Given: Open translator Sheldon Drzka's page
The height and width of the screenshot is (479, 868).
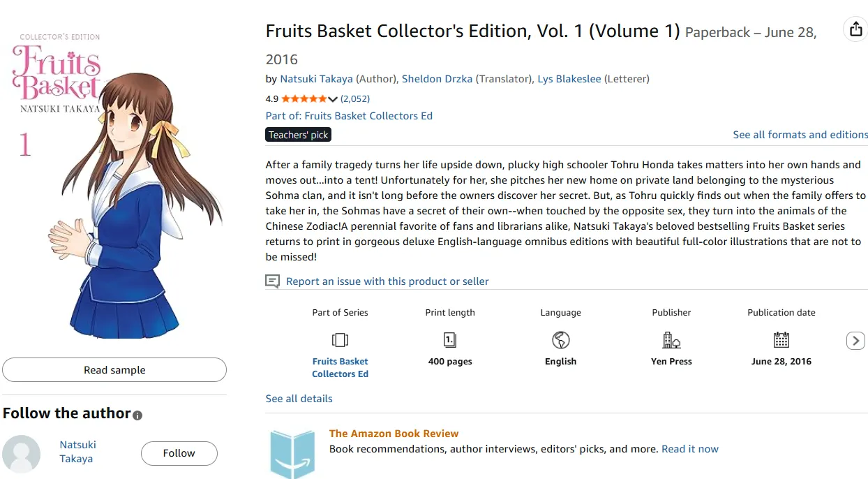Looking at the screenshot, I should tap(437, 79).
